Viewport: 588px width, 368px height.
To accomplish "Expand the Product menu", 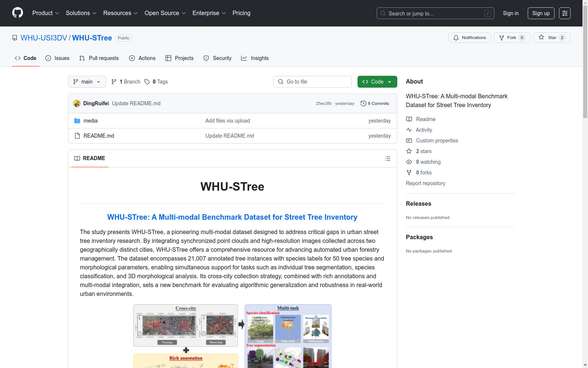I will click(x=46, y=13).
